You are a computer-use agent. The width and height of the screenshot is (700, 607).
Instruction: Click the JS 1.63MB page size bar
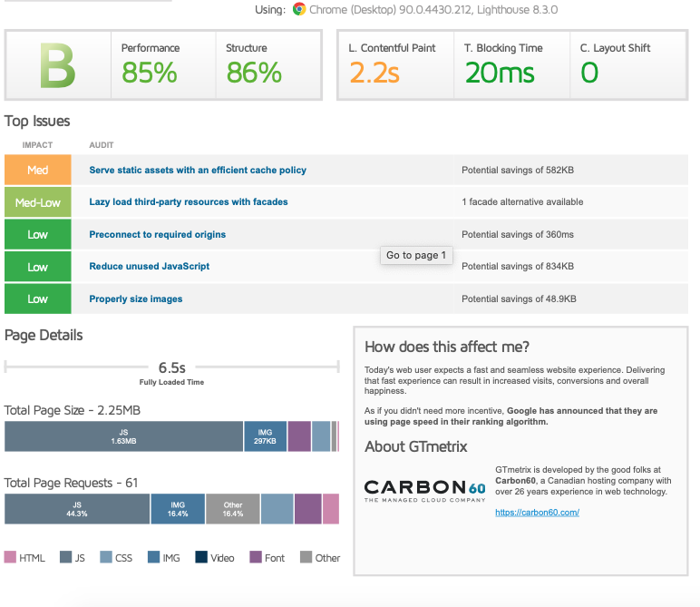123,436
